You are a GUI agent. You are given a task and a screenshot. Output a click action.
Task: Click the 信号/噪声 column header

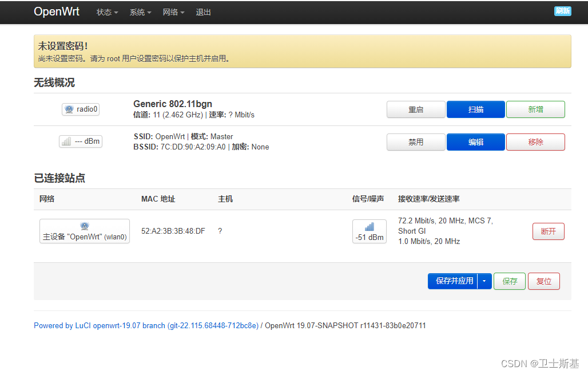coord(368,199)
